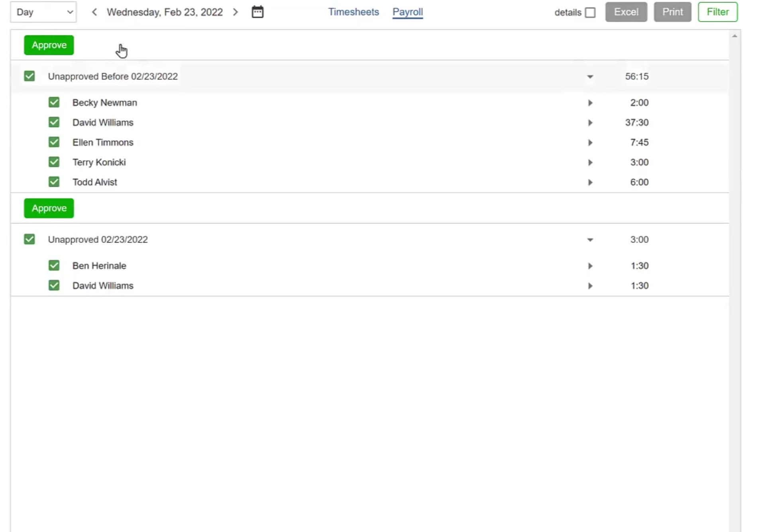Click the Ben Herinale name

click(x=99, y=266)
